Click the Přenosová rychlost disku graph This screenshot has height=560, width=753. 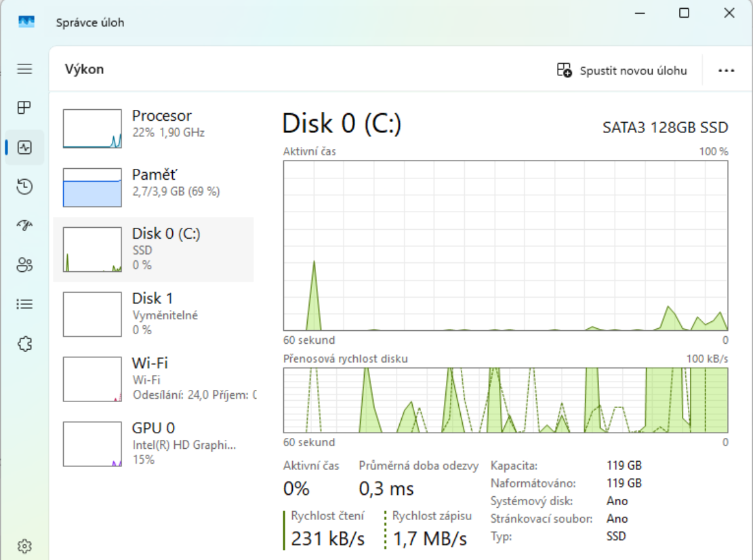[x=506, y=399]
